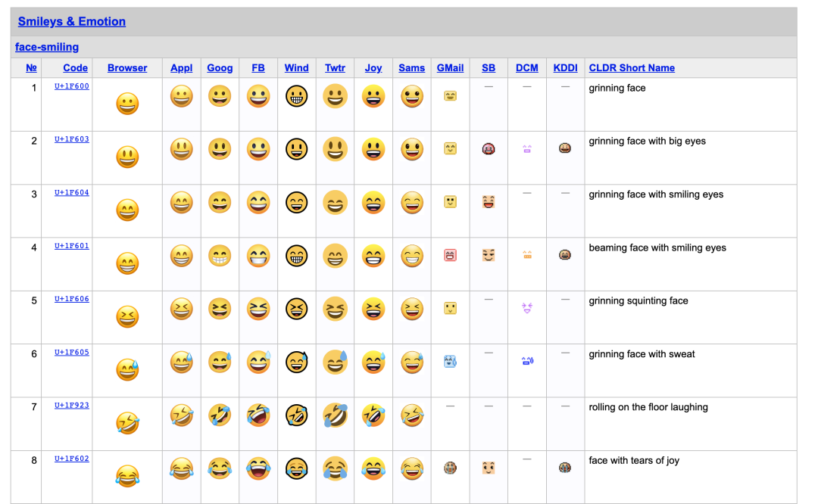Click the Sams column header link
This screenshot has width=818, height=504.
click(x=411, y=68)
